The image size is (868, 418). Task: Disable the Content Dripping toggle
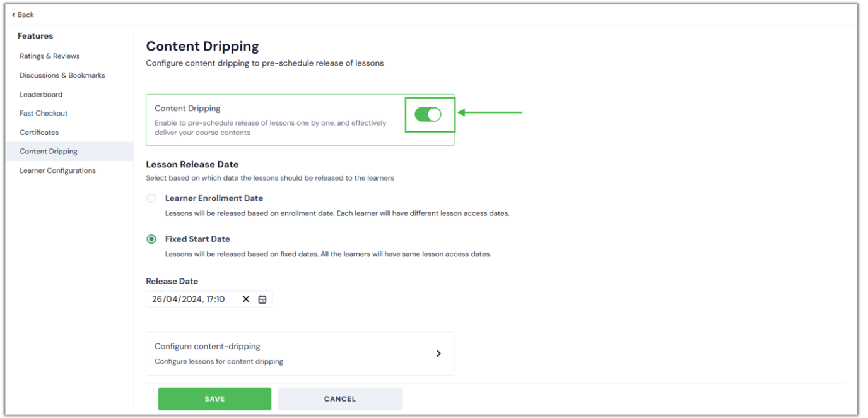click(x=430, y=114)
